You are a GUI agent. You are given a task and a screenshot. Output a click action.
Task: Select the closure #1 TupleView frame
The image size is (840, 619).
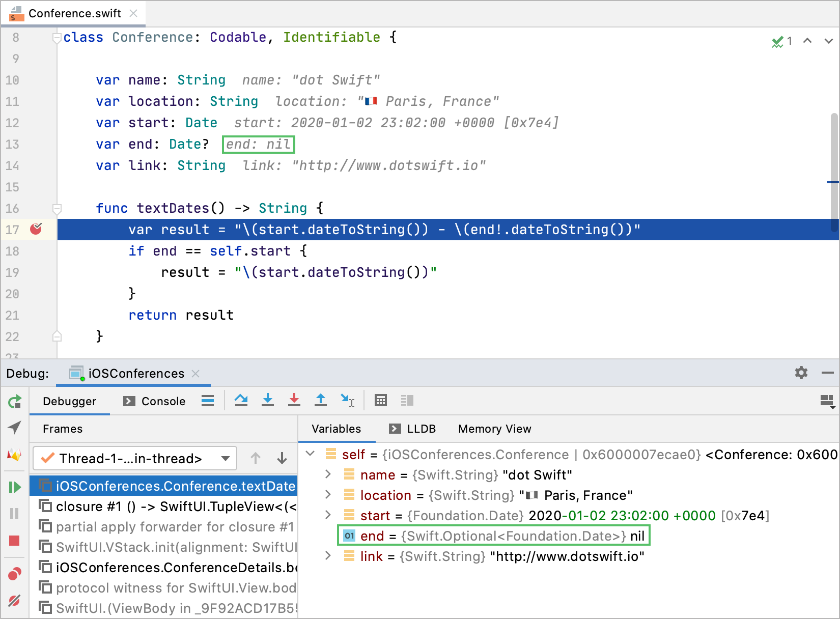(164, 507)
